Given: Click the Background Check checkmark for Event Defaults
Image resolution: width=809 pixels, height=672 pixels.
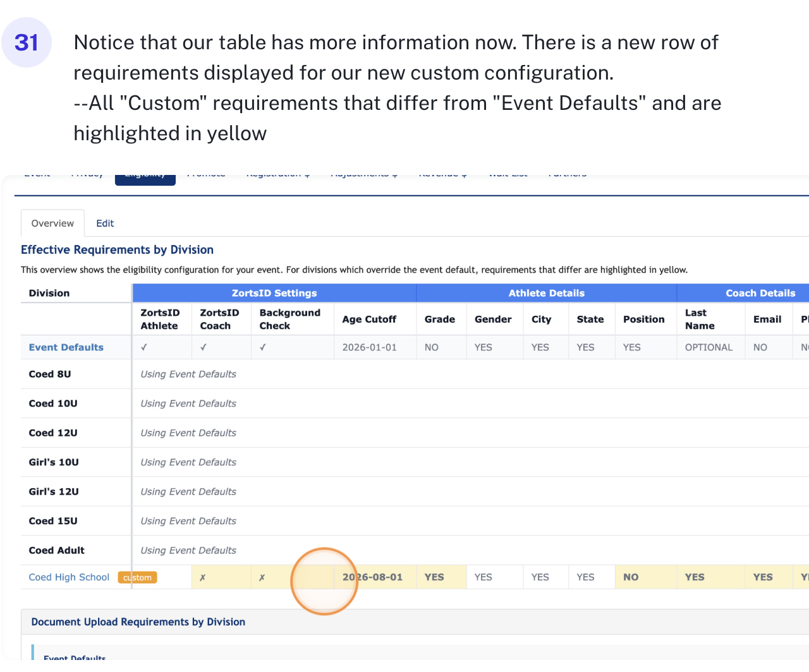Looking at the screenshot, I should coord(263,347).
